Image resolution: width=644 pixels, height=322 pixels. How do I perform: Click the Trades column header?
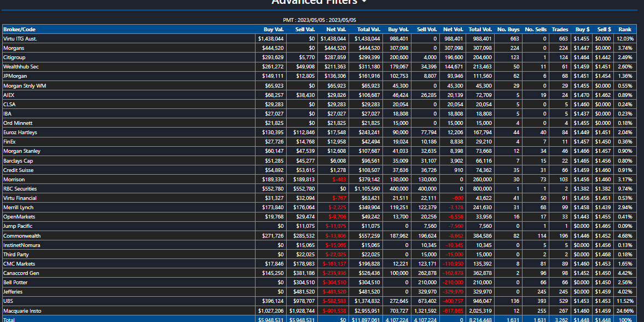click(560, 29)
